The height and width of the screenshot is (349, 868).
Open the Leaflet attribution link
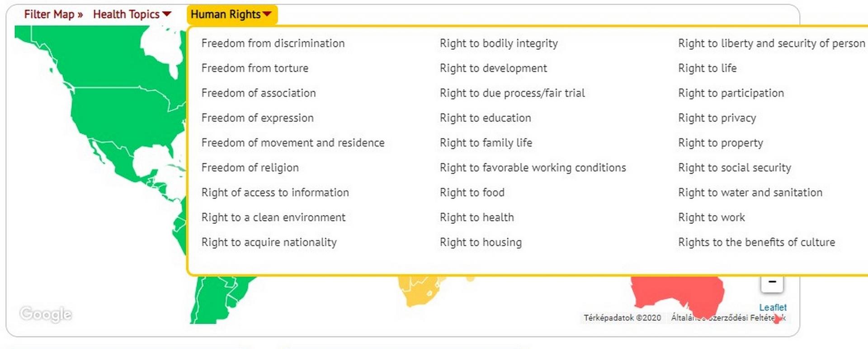point(773,307)
